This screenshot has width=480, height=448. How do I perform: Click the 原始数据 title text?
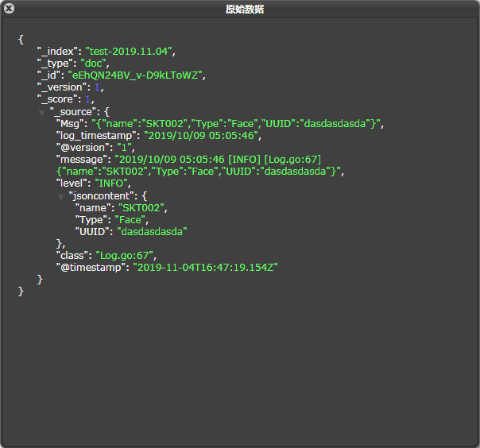click(244, 10)
